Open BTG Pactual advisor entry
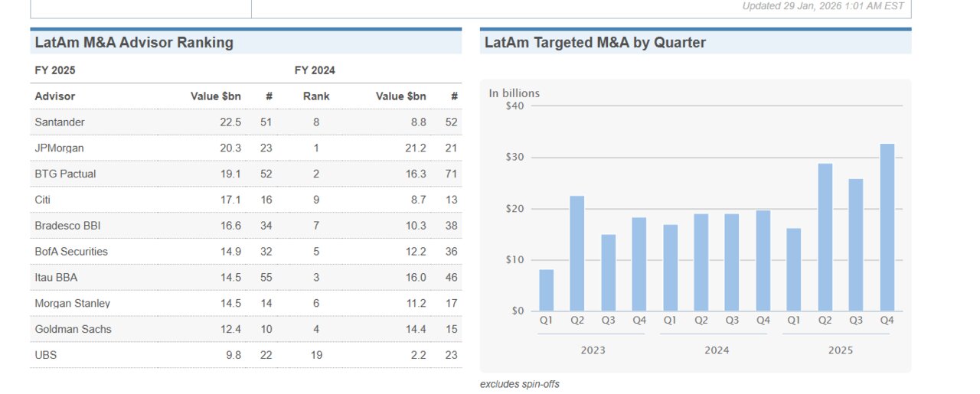980x394 pixels. pos(65,174)
